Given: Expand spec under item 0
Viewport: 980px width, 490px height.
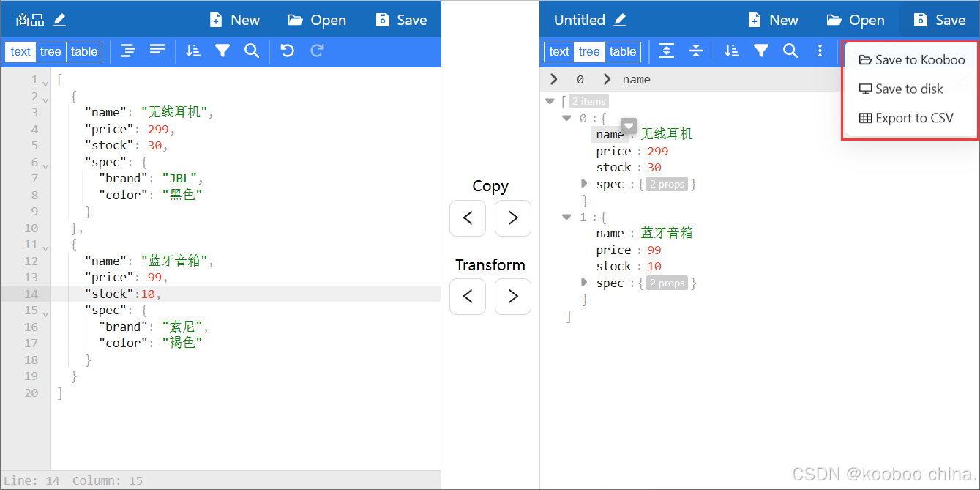Looking at the screenshot, I should [584, 183].
